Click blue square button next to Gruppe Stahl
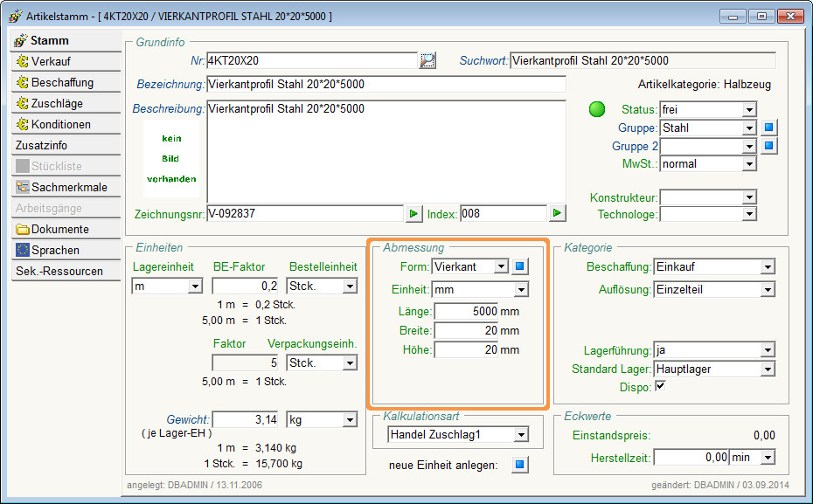Screen dimensions: 813x504 click(x=769, y=128)
